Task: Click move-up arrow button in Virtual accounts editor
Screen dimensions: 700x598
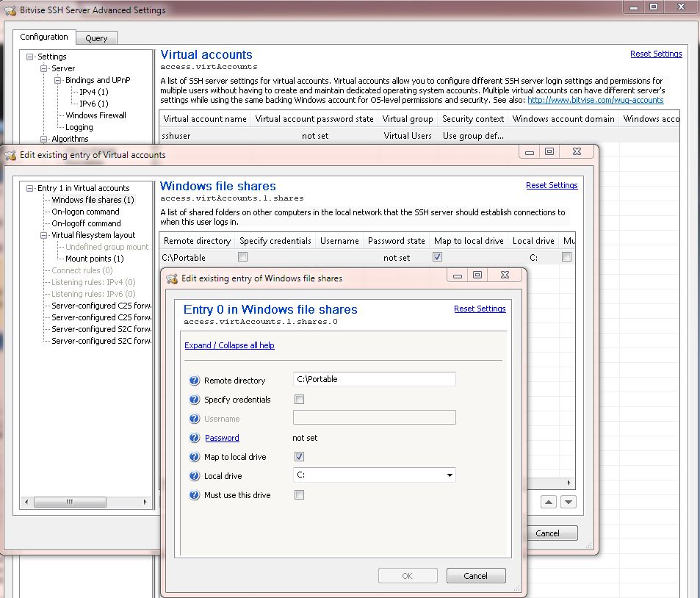Action: (x=548, y=502)
